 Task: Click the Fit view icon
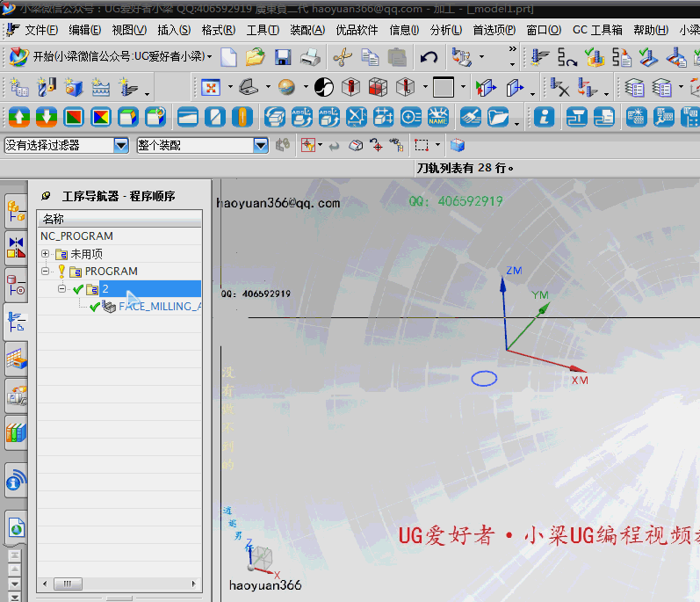coord(211,88)
